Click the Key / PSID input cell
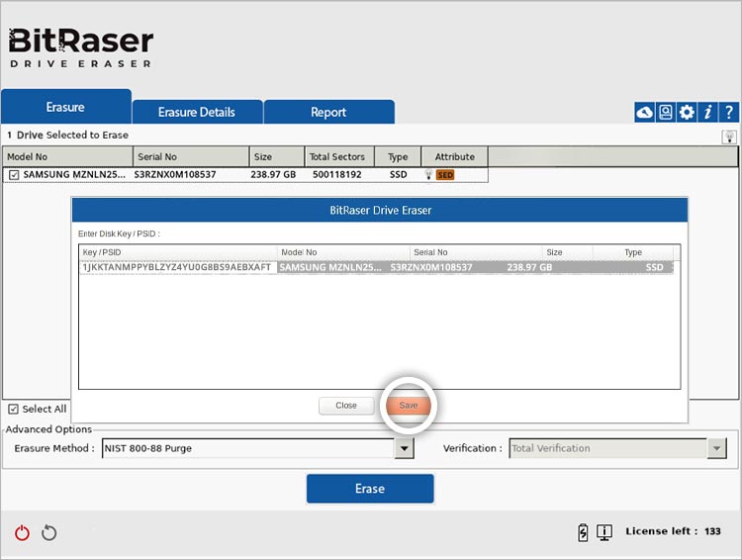This screenshot has width=742, height=560. 177,267
